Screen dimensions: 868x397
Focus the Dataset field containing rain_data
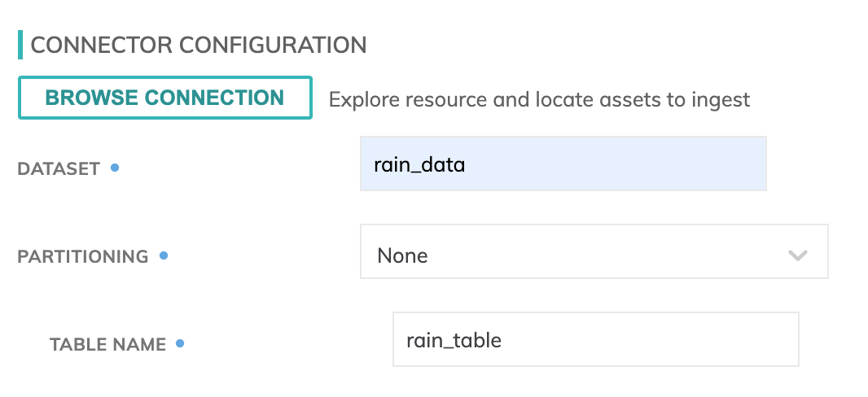[563, 164]
